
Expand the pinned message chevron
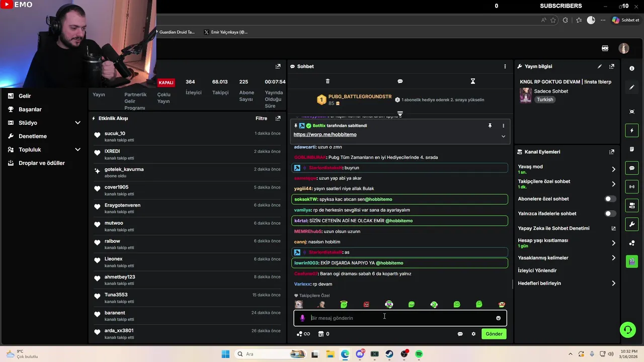click(x=503, y=136)
